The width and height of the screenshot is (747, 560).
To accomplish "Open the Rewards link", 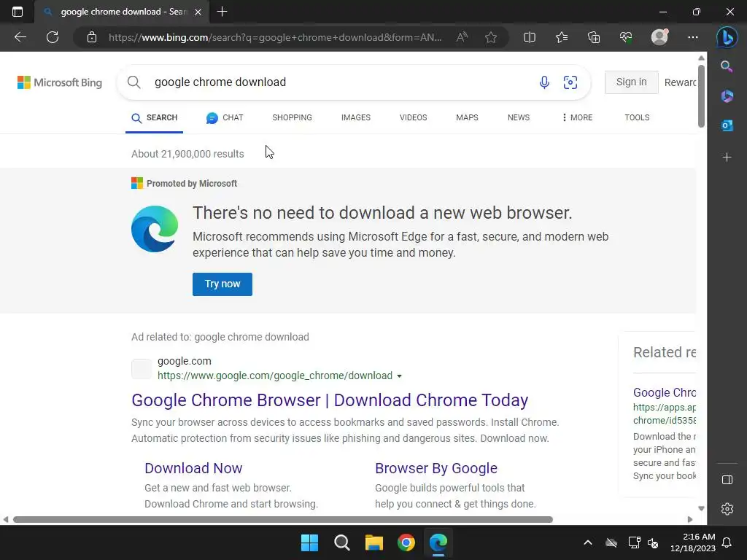I will pyautogui.click(x=680, y=82).
